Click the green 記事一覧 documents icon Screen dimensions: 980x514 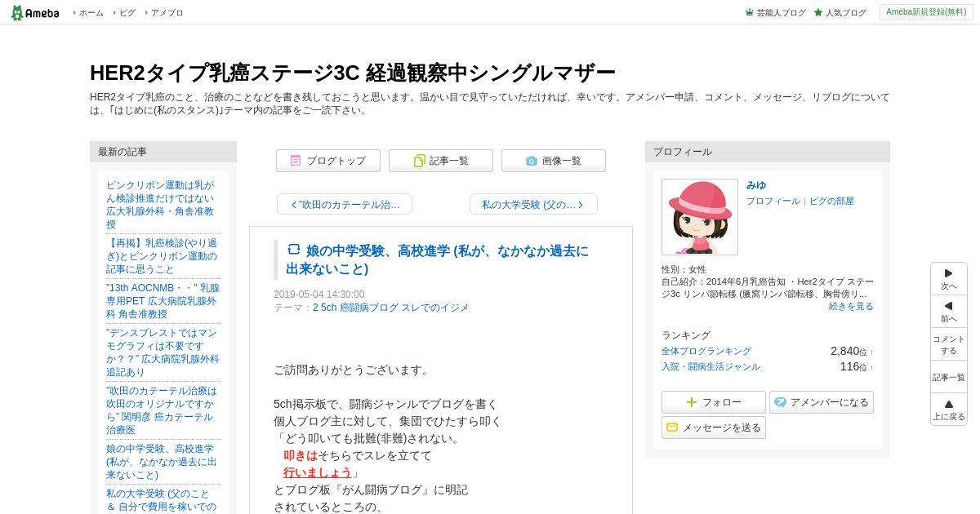[x=419, y=161]
